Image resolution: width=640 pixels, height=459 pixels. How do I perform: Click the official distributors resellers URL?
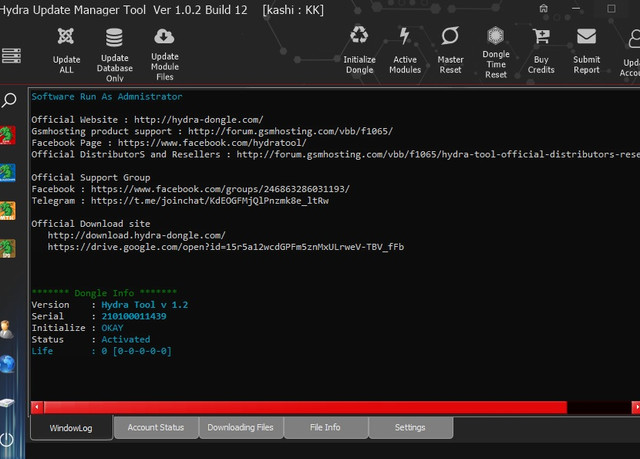(x=438, y=154)
